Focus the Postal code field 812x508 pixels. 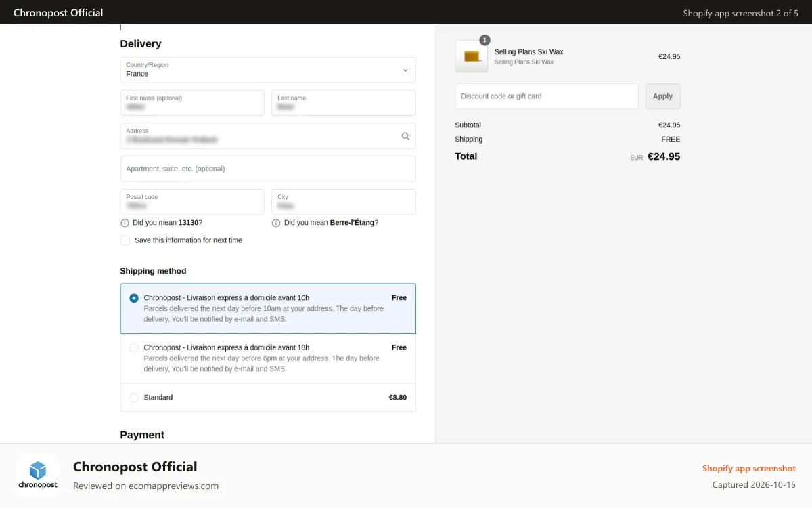[192, 202]
